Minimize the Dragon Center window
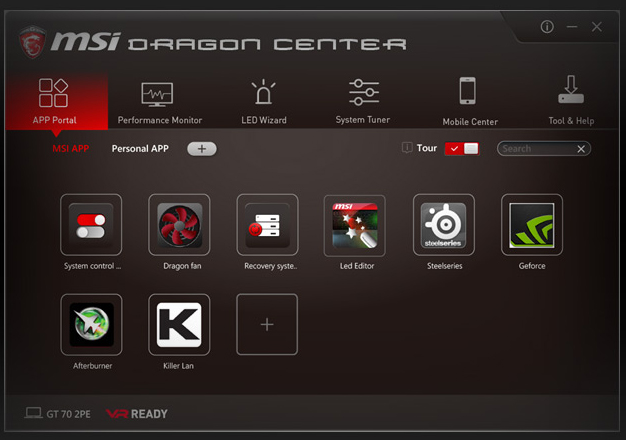 tap(572, 27)
